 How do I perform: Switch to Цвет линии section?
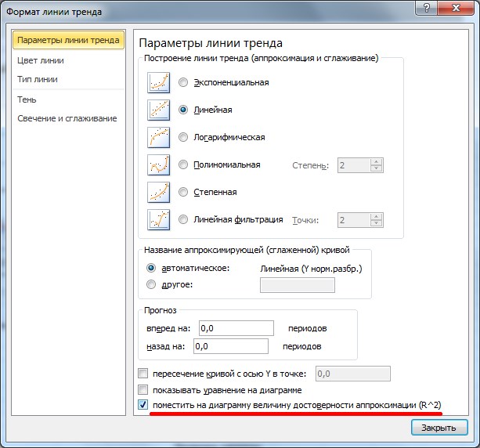pos(68,60)
